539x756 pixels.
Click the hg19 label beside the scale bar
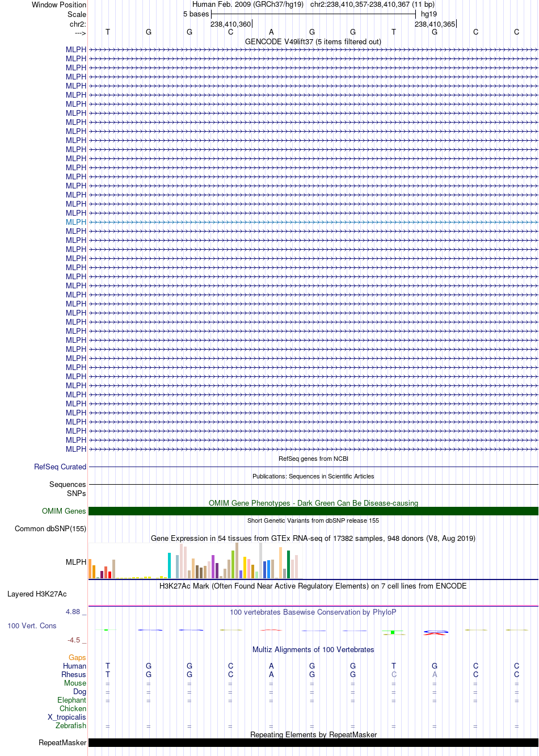(x=429, y=14)
